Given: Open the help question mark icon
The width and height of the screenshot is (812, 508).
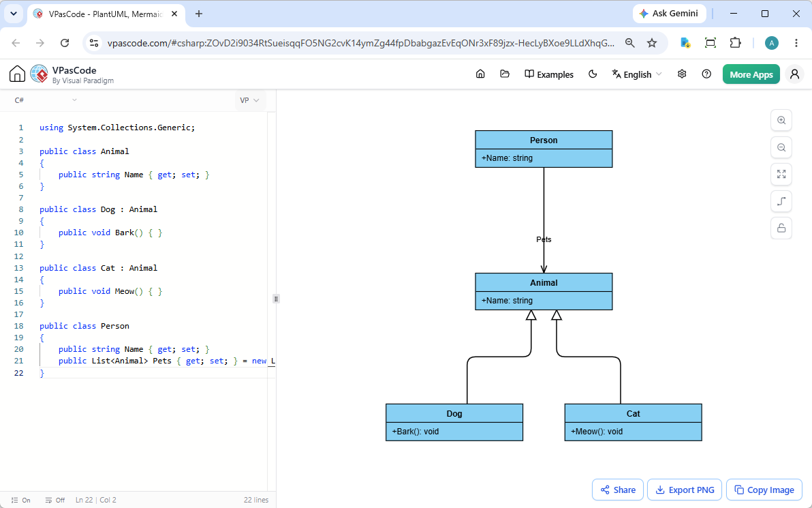Looking at the screenshot, I should (x=706, y=74).
